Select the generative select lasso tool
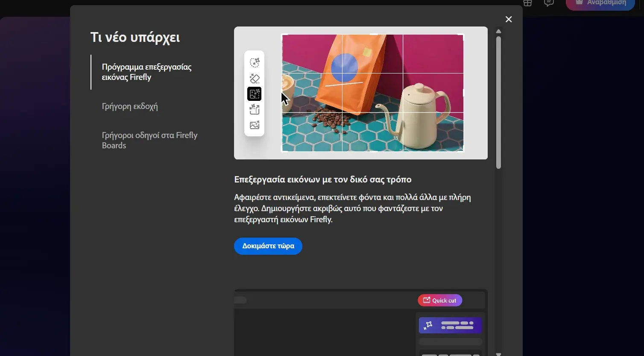 pyautogui.click(x=254, y=62)
